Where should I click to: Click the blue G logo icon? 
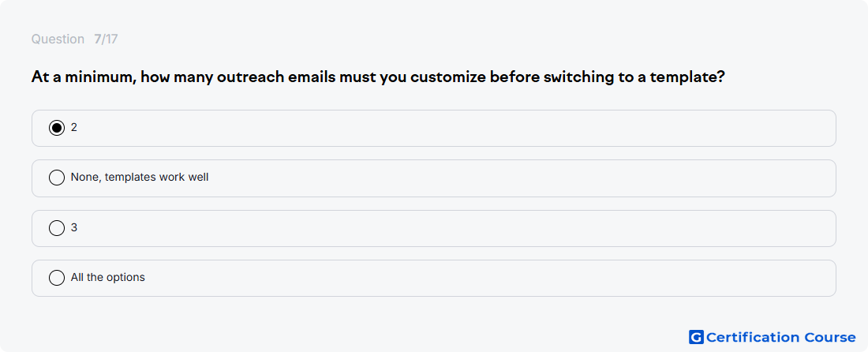(696, 337)
